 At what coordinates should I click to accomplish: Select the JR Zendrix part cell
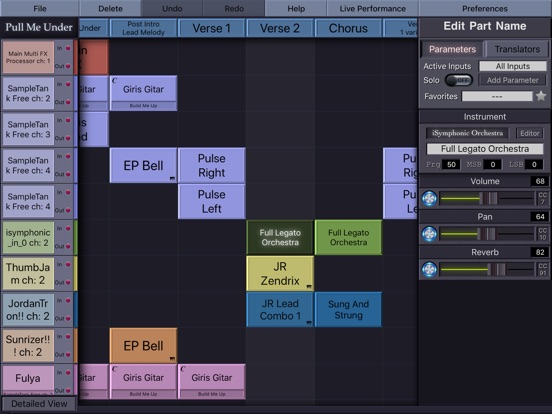tap(280, 274)
